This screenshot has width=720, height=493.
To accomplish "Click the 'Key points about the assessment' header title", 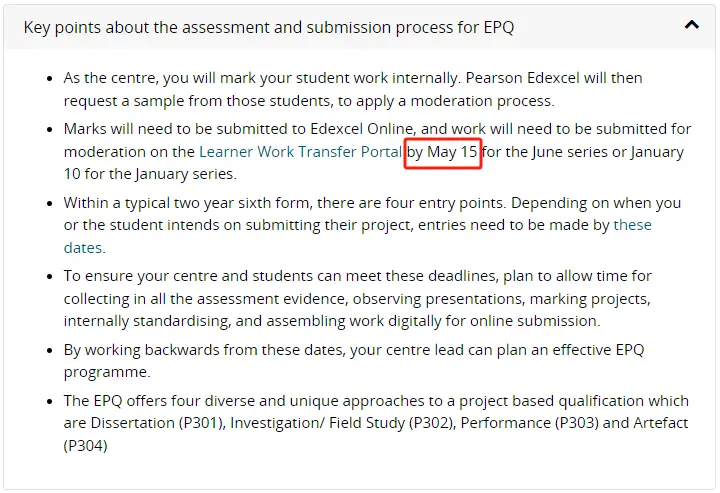I will click(x=269, y=28).
